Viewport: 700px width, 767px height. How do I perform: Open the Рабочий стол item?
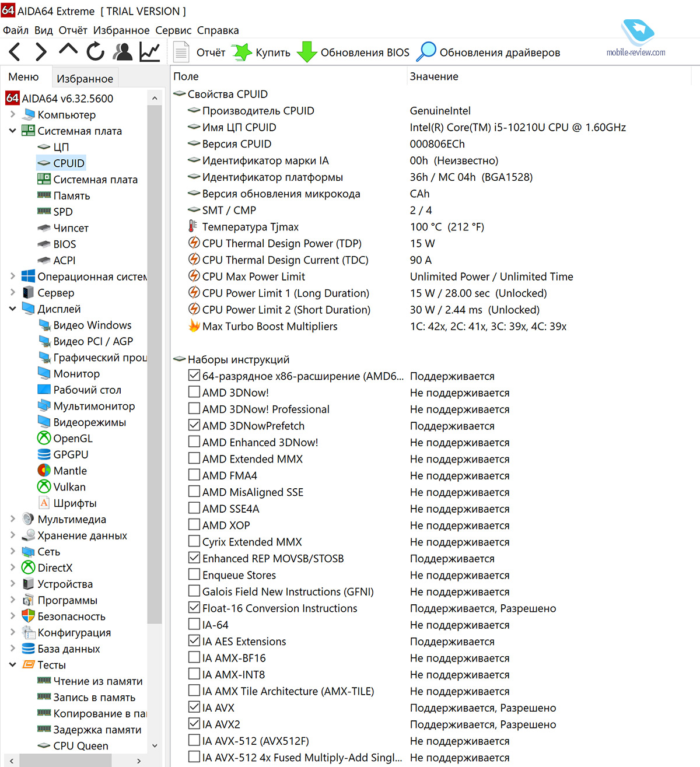pyautogui.click(x=87, y=390)
